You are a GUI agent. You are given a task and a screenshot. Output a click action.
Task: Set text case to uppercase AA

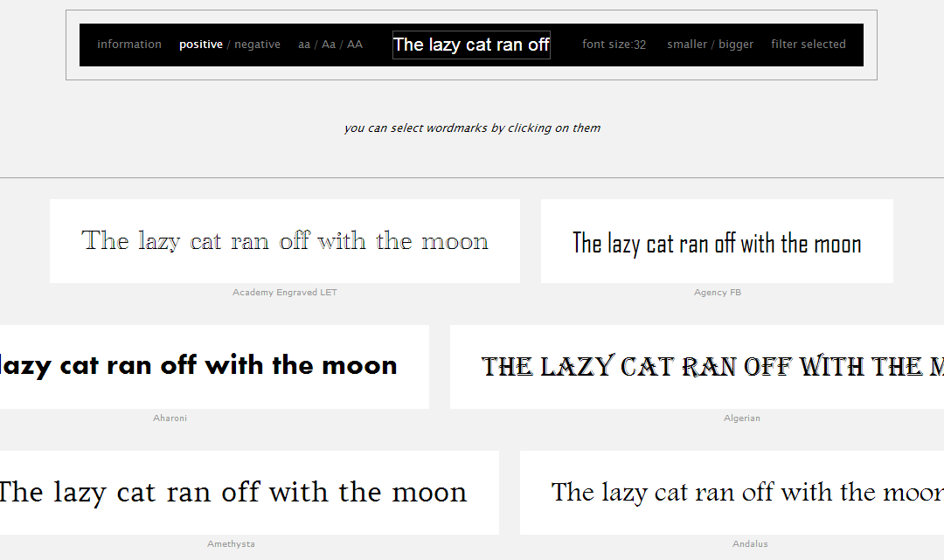tap(355, 45)
